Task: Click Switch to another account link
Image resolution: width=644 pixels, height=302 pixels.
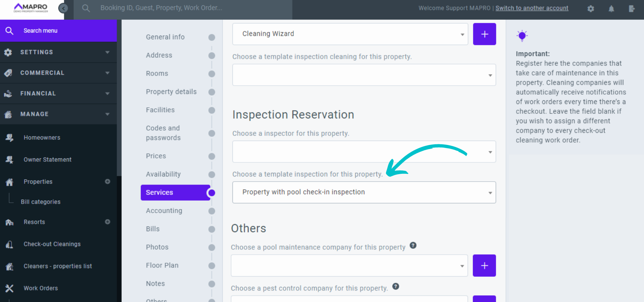Action: (532, 8)
